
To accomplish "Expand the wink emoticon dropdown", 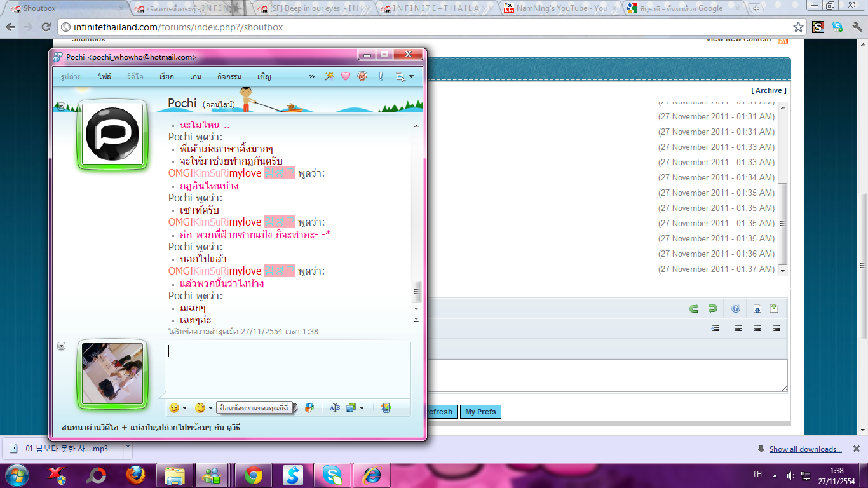I will pyautogui.click(x=211, y=408).
